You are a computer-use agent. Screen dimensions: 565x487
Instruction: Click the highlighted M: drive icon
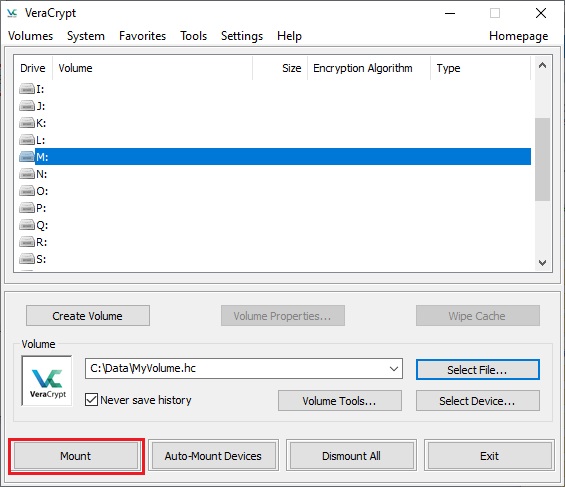[27, 157]
